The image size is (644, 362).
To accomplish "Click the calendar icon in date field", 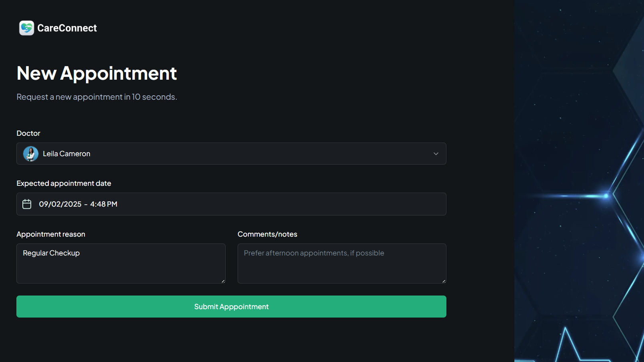I will click(27, 204).
